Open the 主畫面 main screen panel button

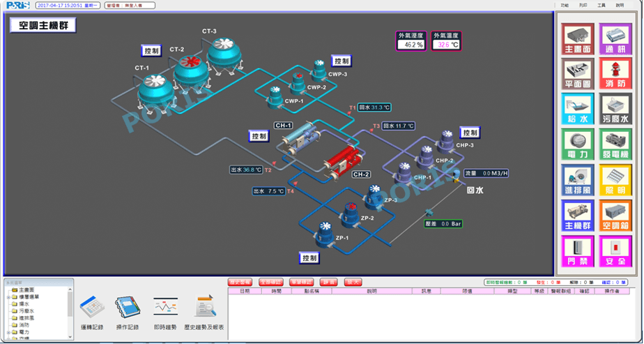pos(578,40)
